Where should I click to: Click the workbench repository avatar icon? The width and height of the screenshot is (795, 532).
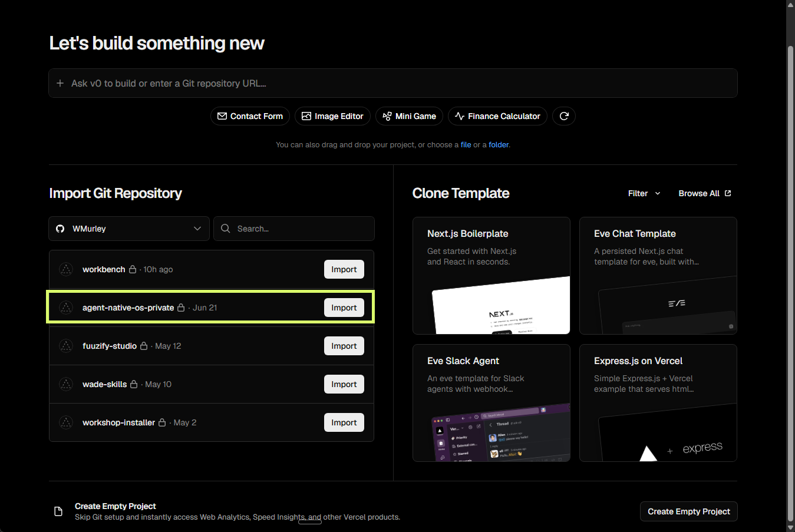coord(66,269)
